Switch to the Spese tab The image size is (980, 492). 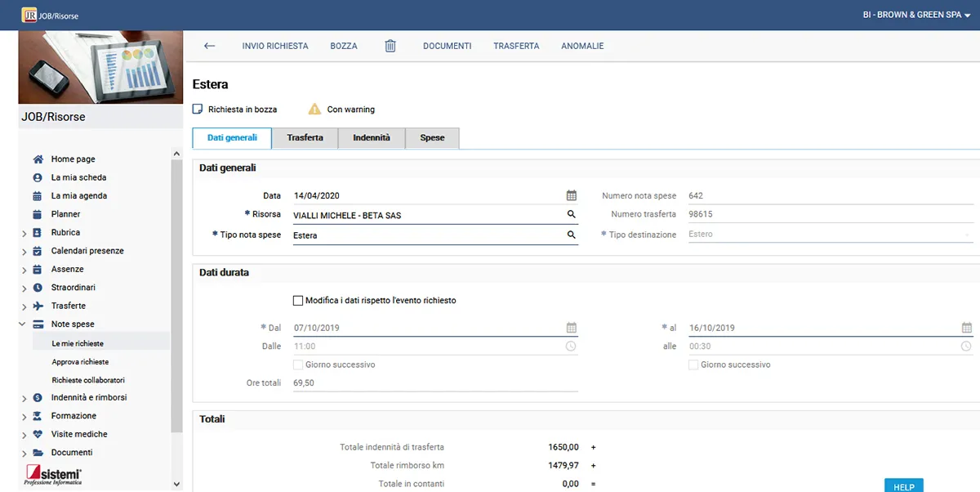click(x=432, y=138)
